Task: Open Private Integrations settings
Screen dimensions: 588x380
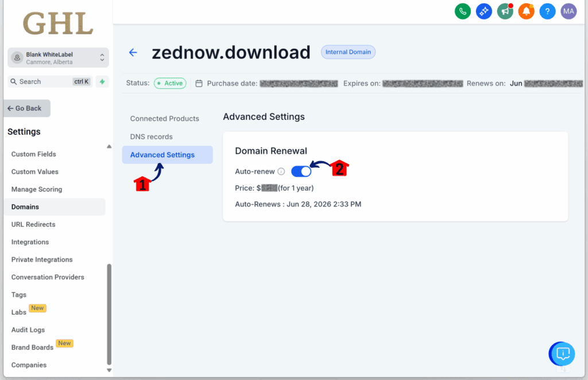Action: click(42, 259)
